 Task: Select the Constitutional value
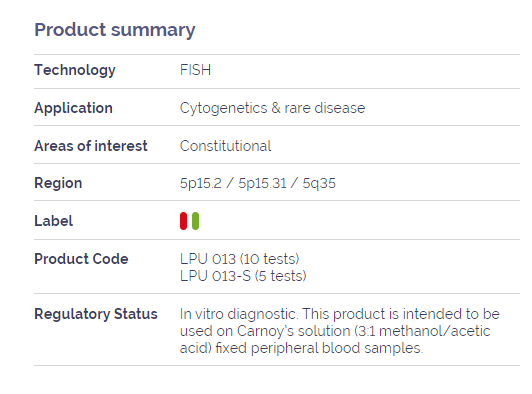pos(225,146)
